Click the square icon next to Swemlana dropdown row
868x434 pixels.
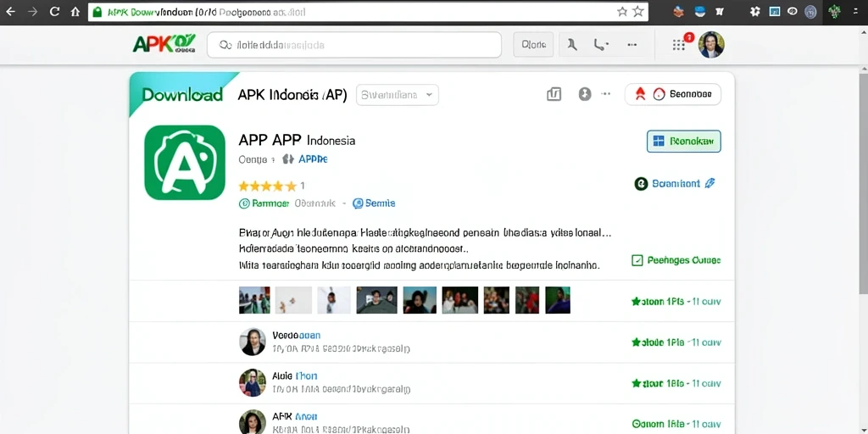tap(554, 95)
